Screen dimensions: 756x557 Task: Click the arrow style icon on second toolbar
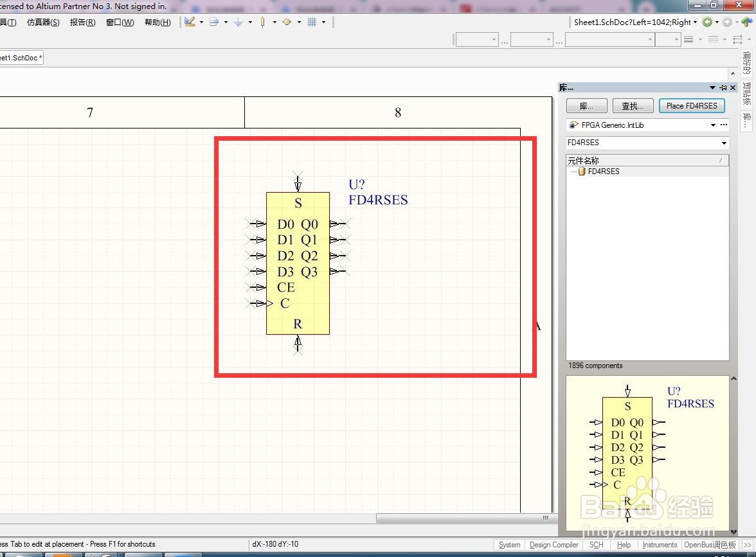[738, 40]
